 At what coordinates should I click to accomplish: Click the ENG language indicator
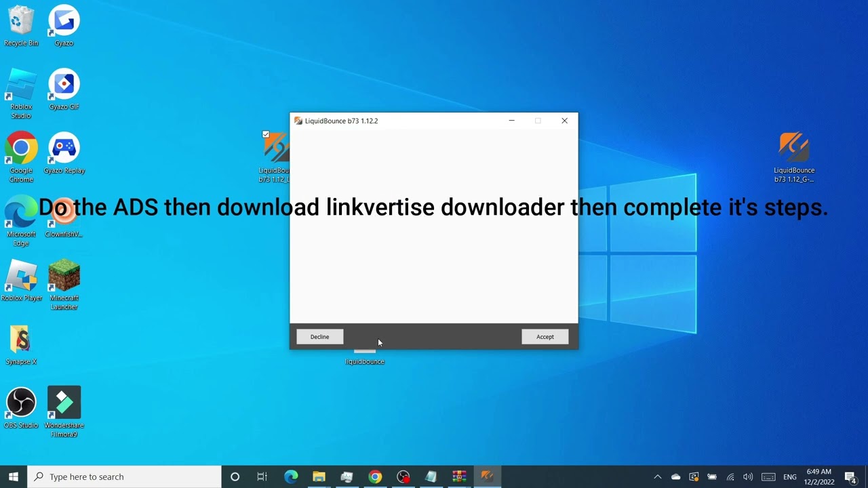click(790, 476)
